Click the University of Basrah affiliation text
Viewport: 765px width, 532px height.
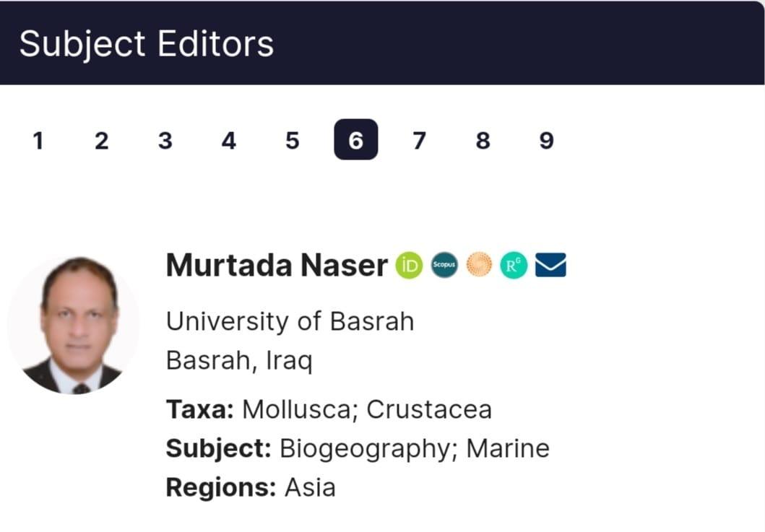[x=290, y=321]
